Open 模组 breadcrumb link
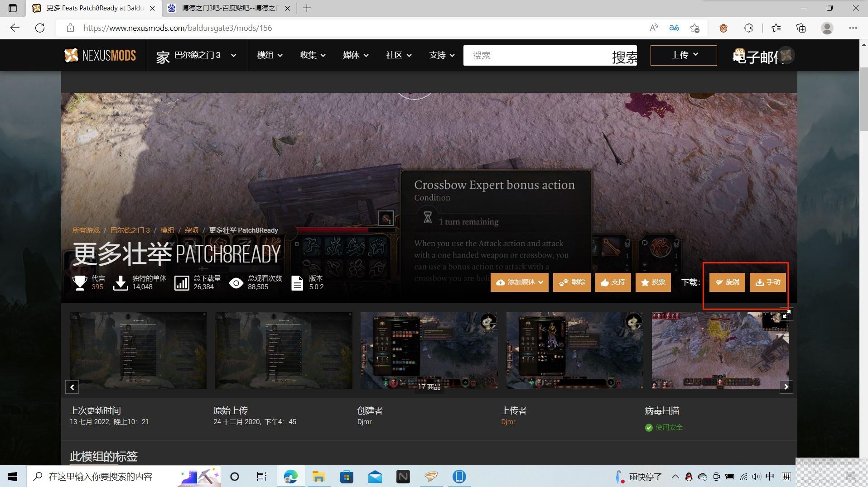This screenshot has width=868, height=487. pyautogui.click(x=167, y=230)
